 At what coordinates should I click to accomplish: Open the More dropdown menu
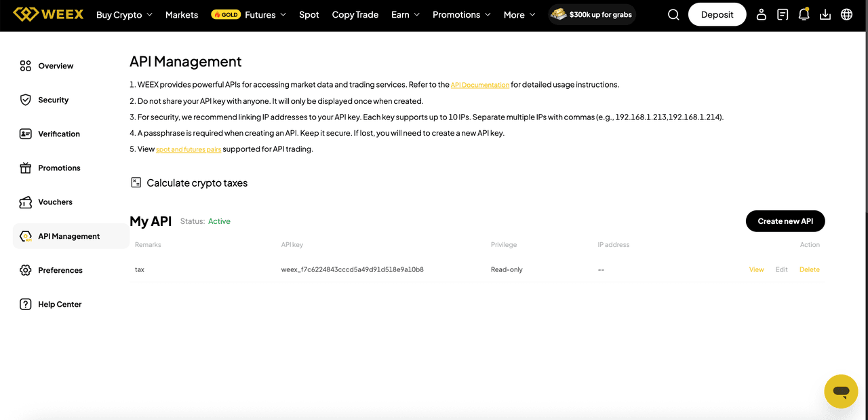519,14
